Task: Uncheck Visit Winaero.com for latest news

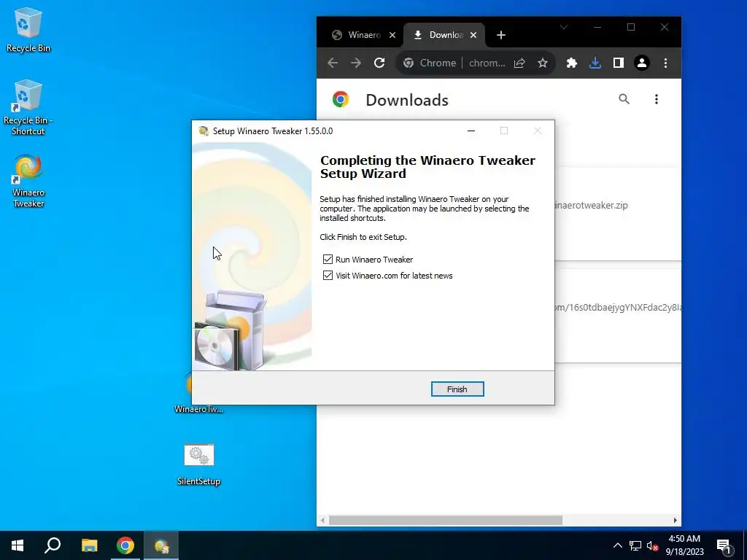Action: click(x=328, y=275)
